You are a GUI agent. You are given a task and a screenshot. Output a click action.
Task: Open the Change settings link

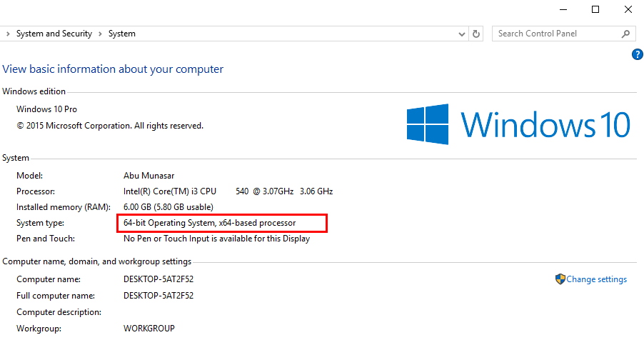(x=596, y=279)
